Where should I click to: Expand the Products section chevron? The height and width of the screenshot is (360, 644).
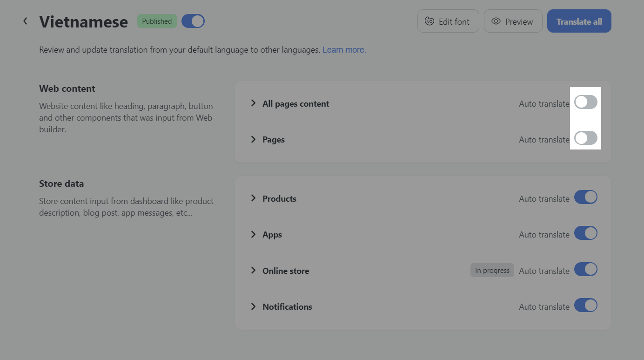(x=253, y=198)
